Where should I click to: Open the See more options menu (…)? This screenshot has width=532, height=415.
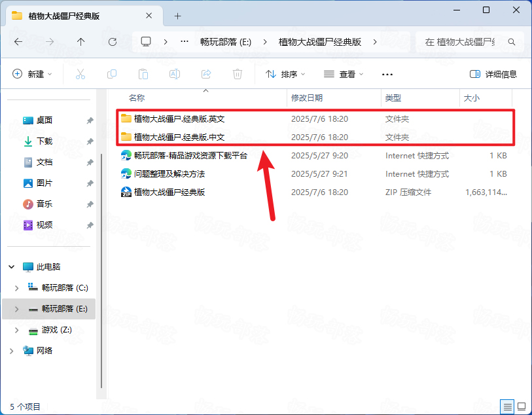[387, 75]
